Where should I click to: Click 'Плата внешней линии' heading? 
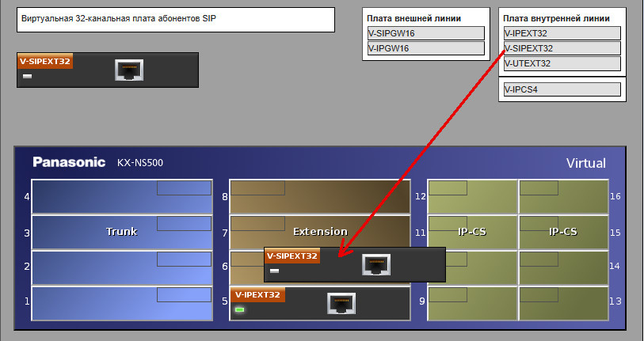pos(414,18)
